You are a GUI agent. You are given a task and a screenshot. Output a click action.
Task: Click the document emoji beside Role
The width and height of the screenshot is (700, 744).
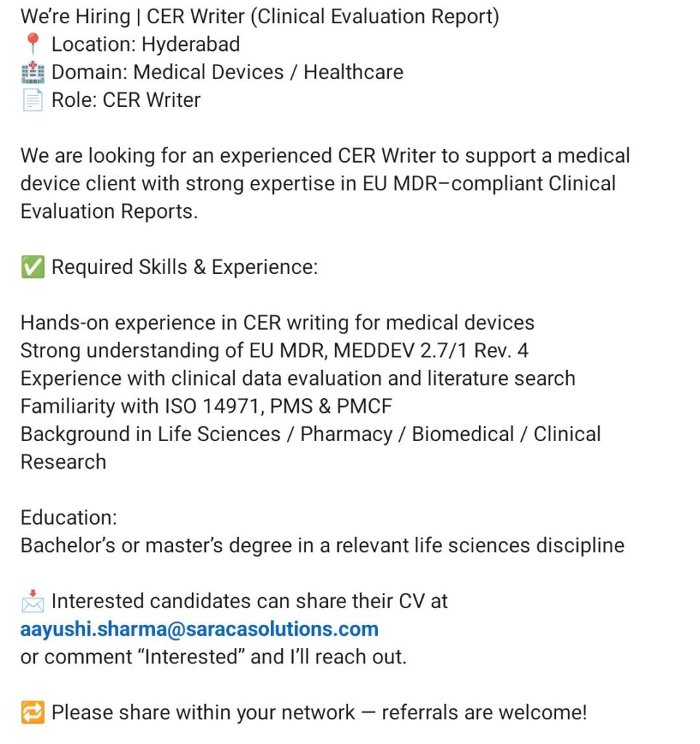click(x=33, y=100)
